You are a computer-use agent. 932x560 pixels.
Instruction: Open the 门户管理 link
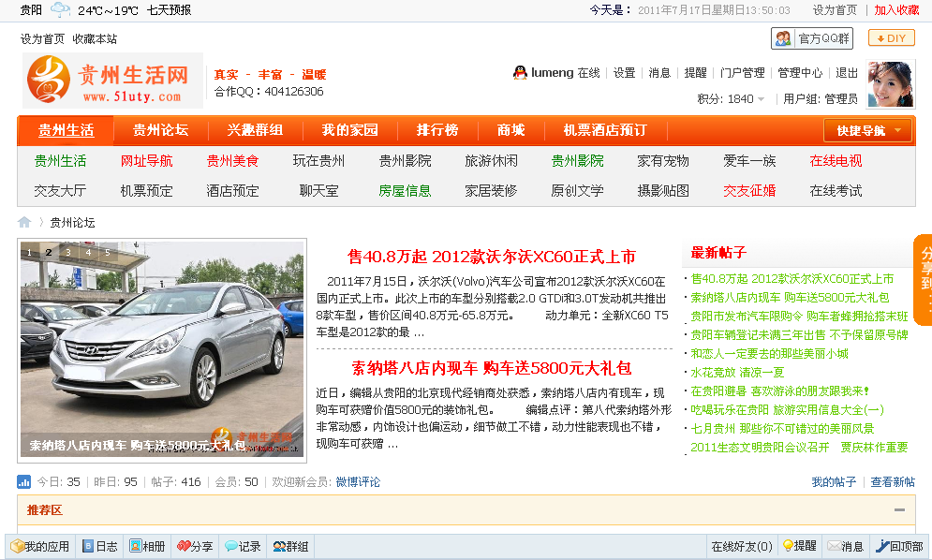click(743, 72)
